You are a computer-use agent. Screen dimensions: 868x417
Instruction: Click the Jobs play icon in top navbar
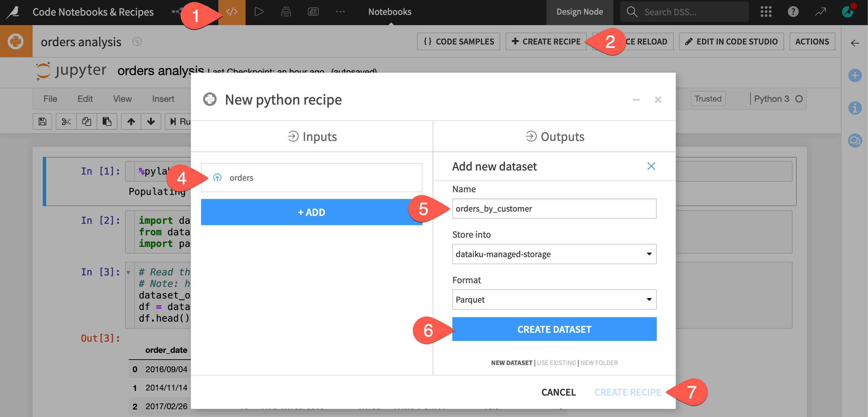pos(259,12)
